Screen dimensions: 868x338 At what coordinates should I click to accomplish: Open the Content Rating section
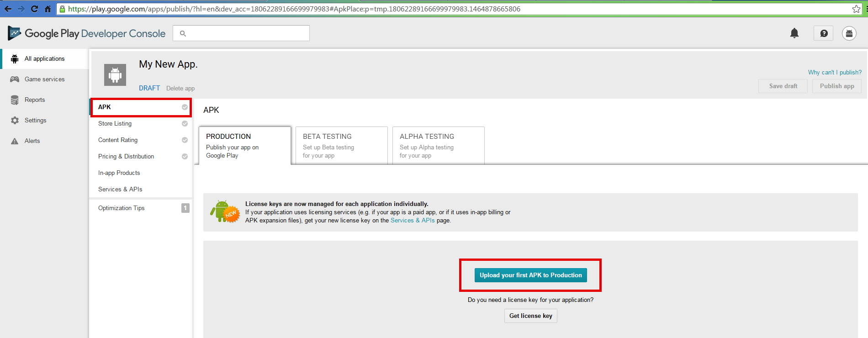[141, 140]
